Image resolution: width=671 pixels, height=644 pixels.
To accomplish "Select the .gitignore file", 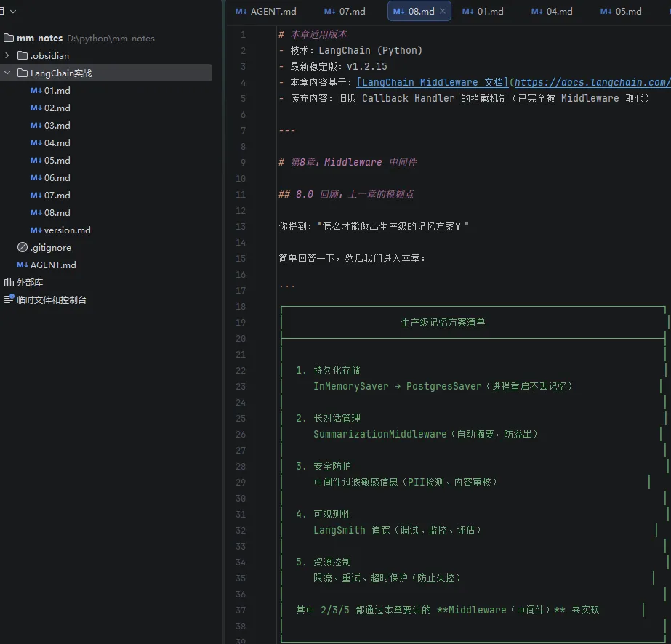I will click(50, 248).
